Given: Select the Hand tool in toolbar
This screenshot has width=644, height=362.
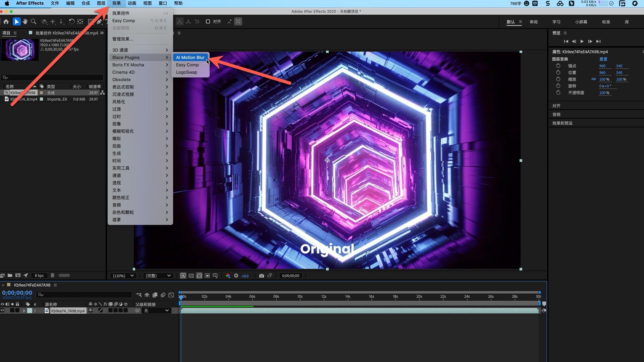Looking at the screenshot, I should [25, 21].
